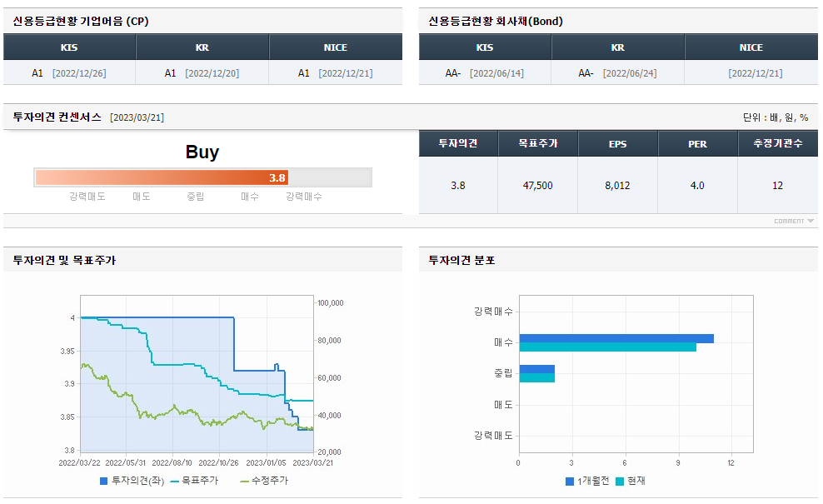
Task: Click the 12 estimating institutions value
Action: tap(777, 185)
